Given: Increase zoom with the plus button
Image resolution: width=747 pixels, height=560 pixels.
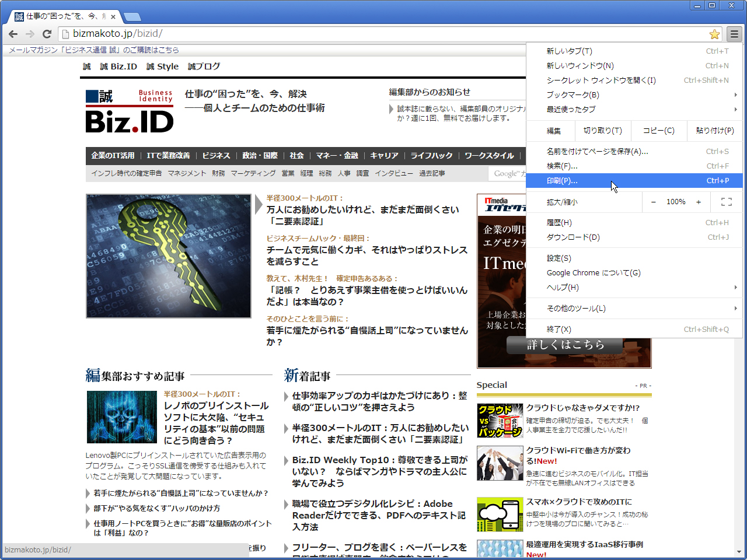Looking at the screenshot, I should tap(699, 202).
